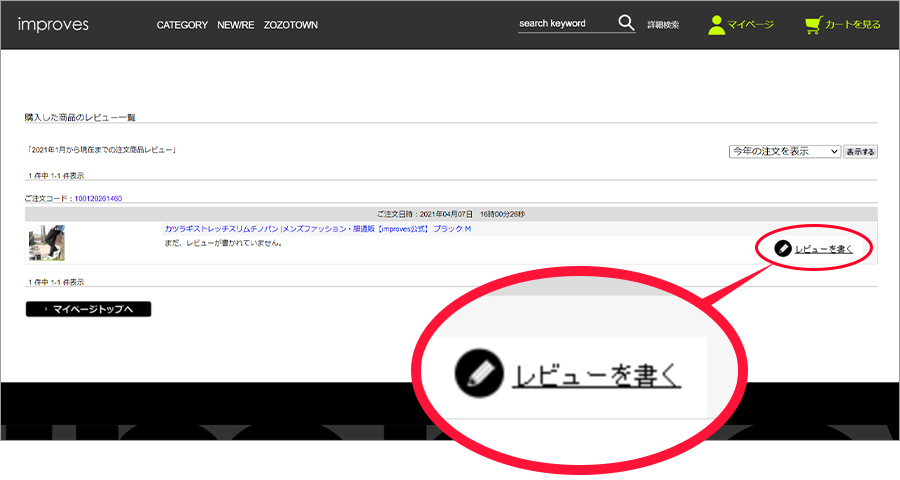Open the 今年の注文を表示 dropdown

tap(785, 151)
